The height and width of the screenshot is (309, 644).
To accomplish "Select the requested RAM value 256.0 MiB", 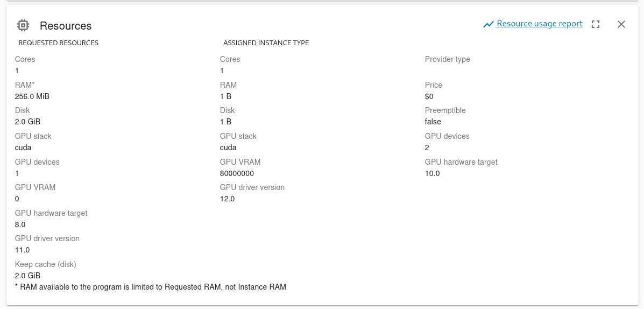I will coord(32,96).
